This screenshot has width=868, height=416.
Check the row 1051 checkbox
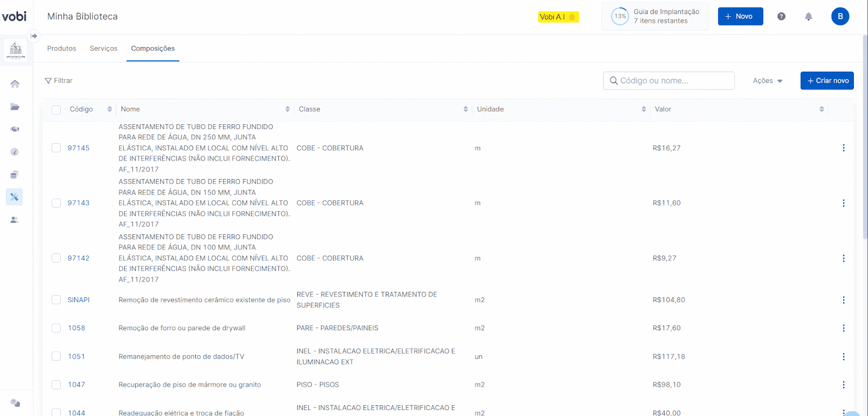(x=56, y=356)
